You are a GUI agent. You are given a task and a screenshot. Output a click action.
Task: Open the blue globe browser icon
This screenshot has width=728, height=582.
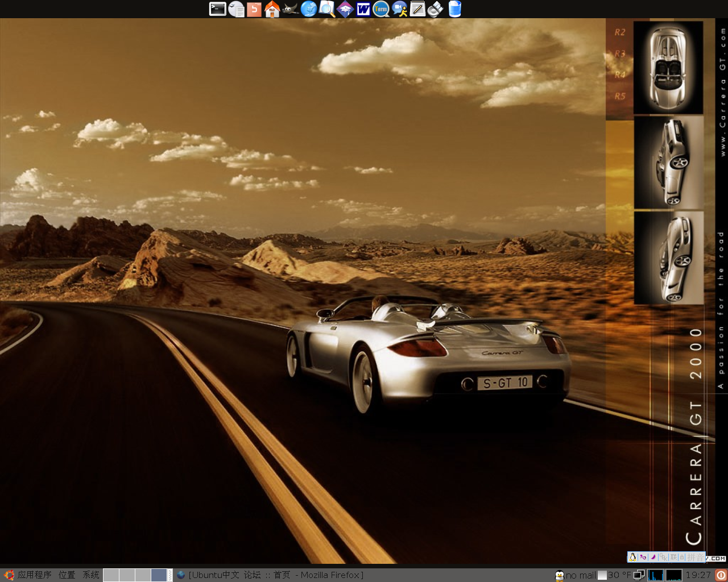pos(309,9)
